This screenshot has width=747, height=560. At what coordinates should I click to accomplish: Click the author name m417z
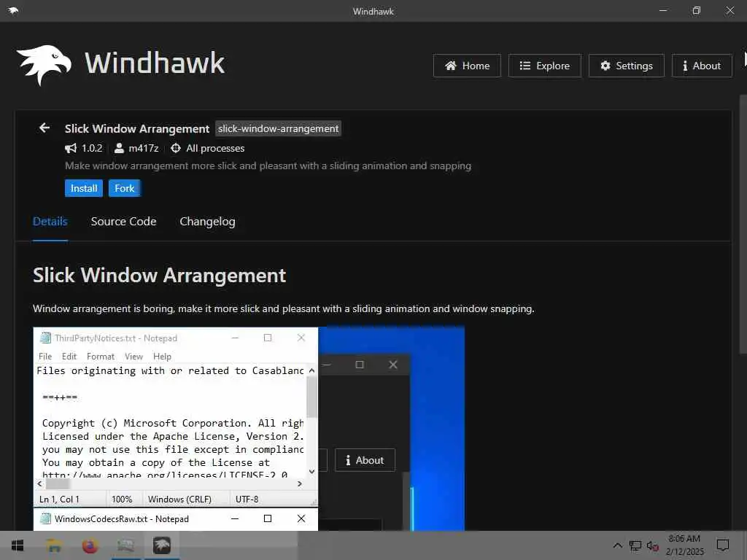[144, 148]
